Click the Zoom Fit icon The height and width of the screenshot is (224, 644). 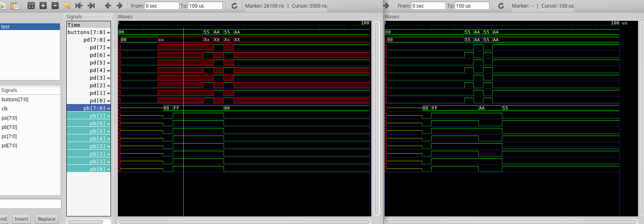[x=31, y=6]
